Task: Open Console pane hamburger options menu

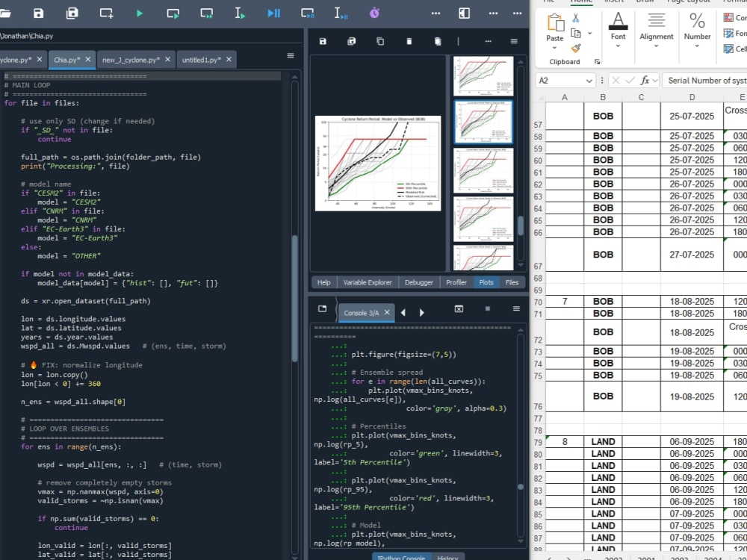Action: pyautogui.click(x=516, y=308)
